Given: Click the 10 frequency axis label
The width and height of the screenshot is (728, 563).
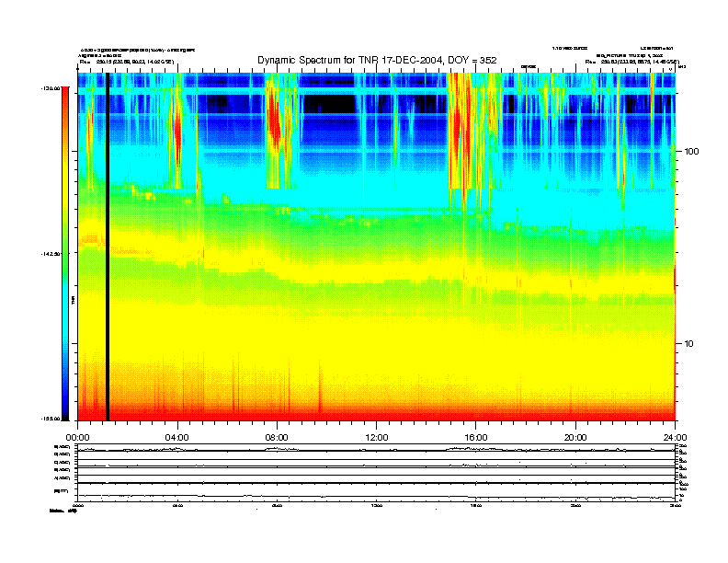Looking at the screenshot, I should [x=689, y=344].
